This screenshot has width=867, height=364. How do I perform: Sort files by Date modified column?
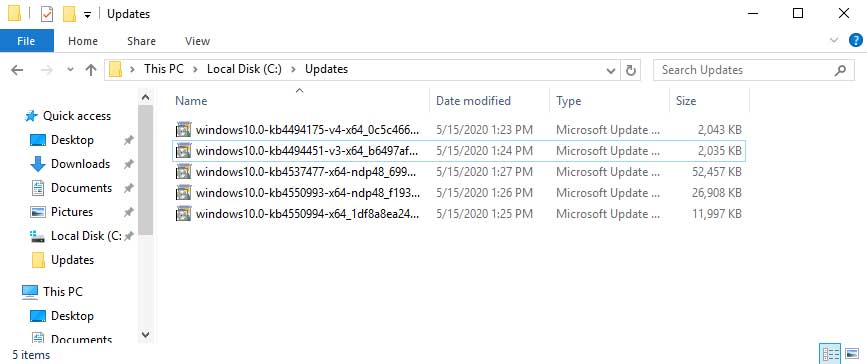pyautogui.click(x=473, y=101)
